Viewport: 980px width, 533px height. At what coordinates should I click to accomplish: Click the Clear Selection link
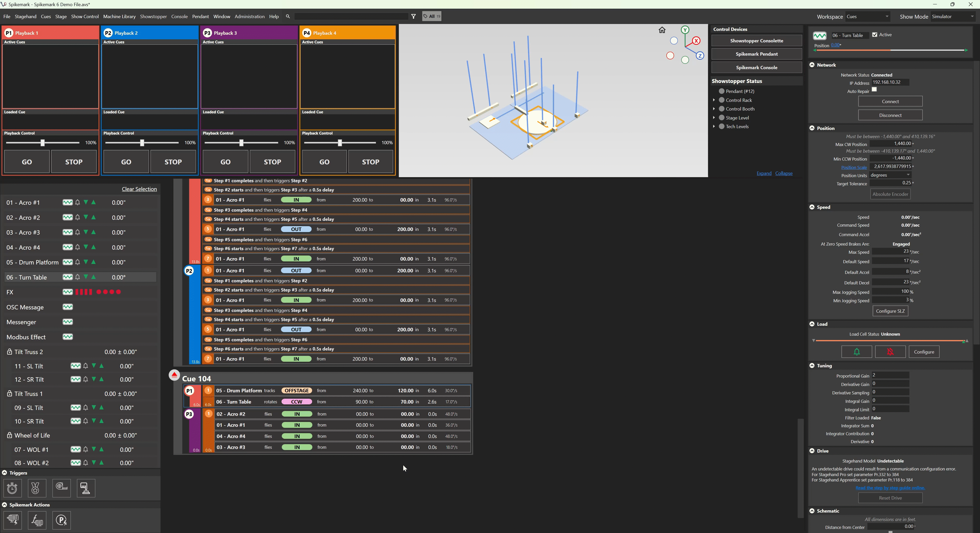[139, 189]
